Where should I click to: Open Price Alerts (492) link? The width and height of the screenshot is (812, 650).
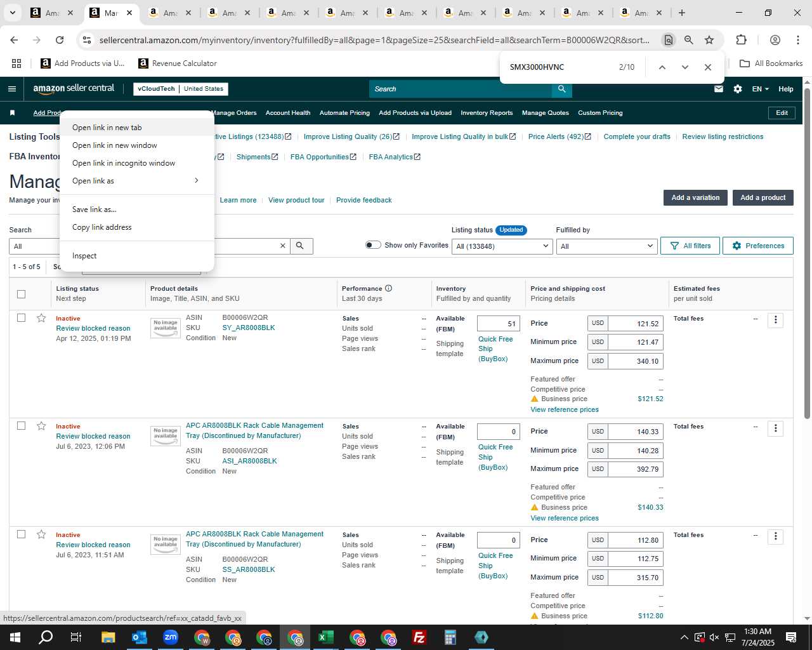pos(560,136)
